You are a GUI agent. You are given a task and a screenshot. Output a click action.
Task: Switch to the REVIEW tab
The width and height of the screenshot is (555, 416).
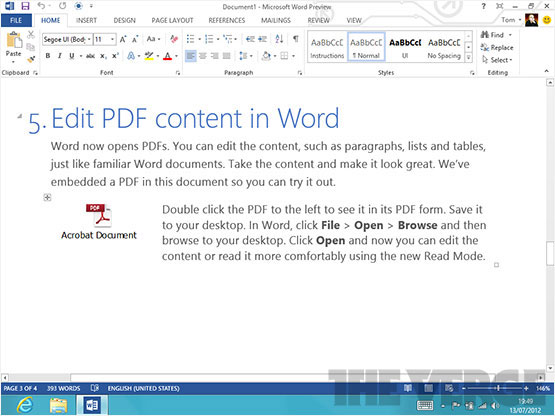(x=319, y=20)
